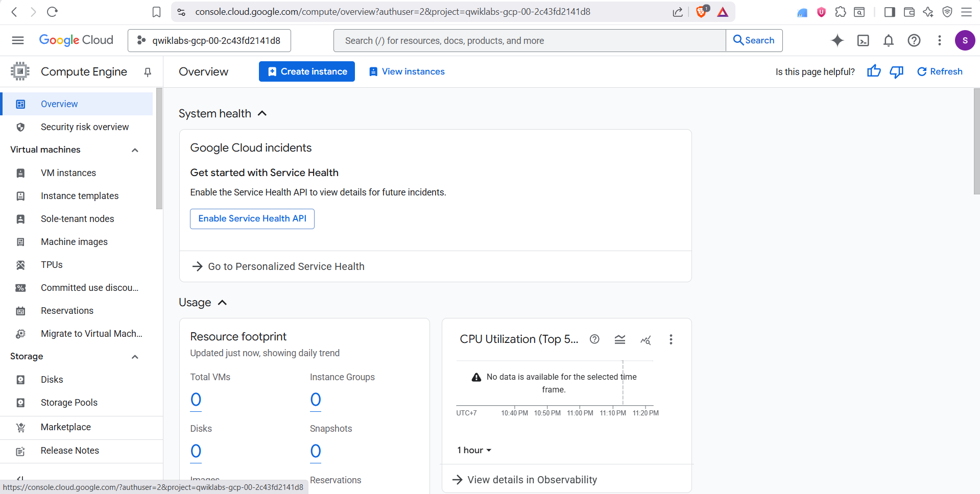Image resolution: width=980 pixels, height=494 pixels.
Task: Activate Cloud Shell terminal icon
Action: tap(863, 40)
